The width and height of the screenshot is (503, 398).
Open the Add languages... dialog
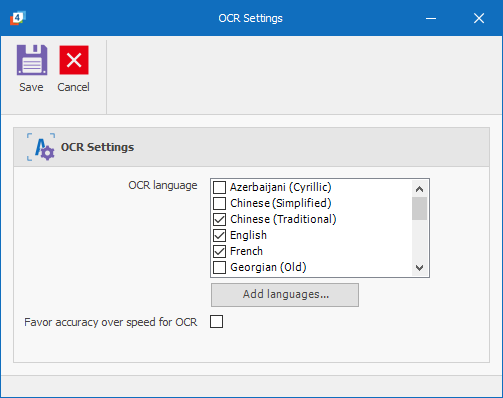pyautogui.click(x=285, y=295)
